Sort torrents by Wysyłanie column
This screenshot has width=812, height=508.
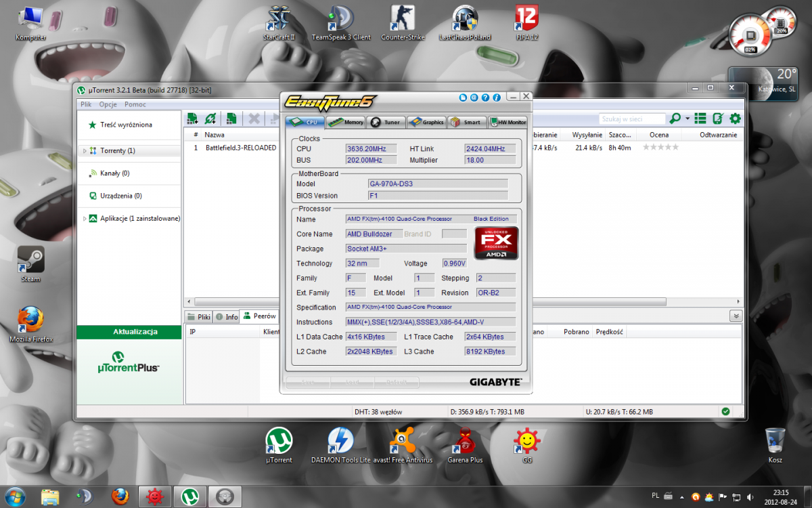587,135
